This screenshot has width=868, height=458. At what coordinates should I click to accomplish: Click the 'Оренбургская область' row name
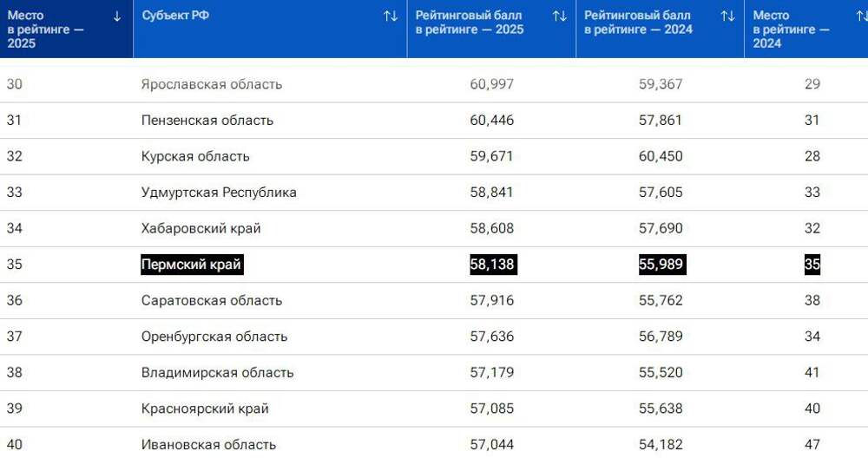point(214,337)
